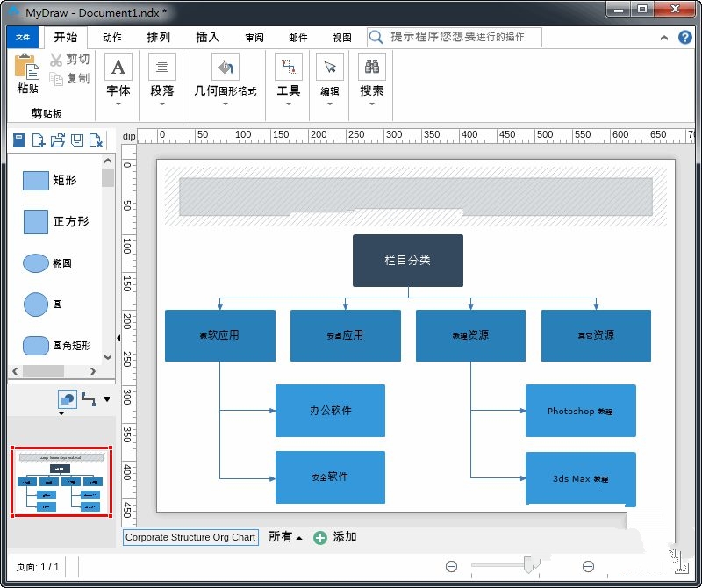This screenshot has height=588, width=702.
Task: Collapse the side panel with the splitter arrow
Action: pyautogui.click(x=118, y=338)
